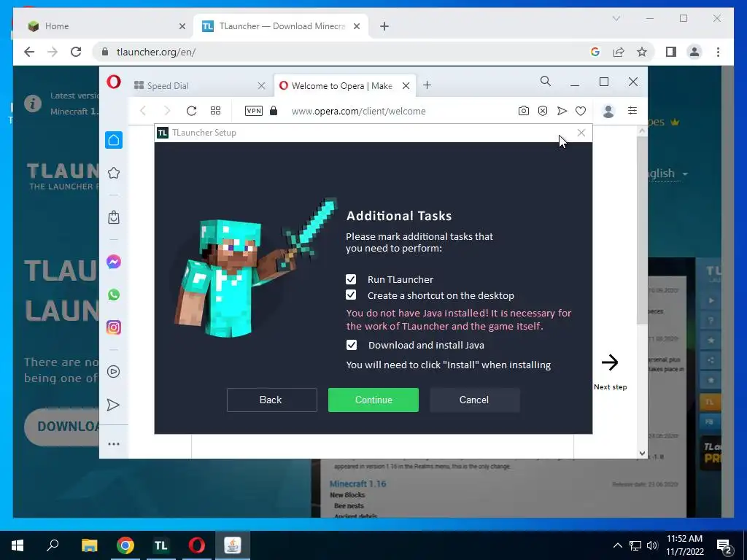
Task: Bookmark the page with Chrome star
Action: (x=642, y=52)
